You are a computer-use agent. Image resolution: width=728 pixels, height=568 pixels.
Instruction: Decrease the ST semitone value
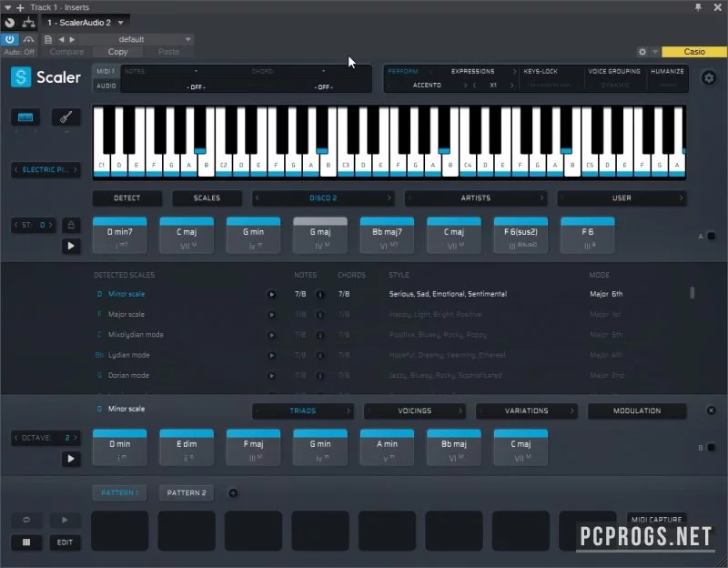(x=15, y=225)
